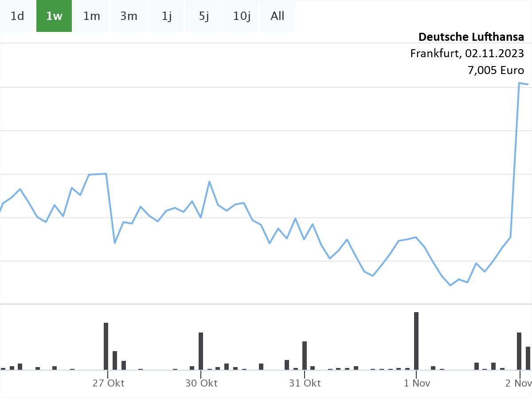The height and width of the screenshot is (399, 532).
Task: Select the 30 Okt date marker
Action: 201,383
